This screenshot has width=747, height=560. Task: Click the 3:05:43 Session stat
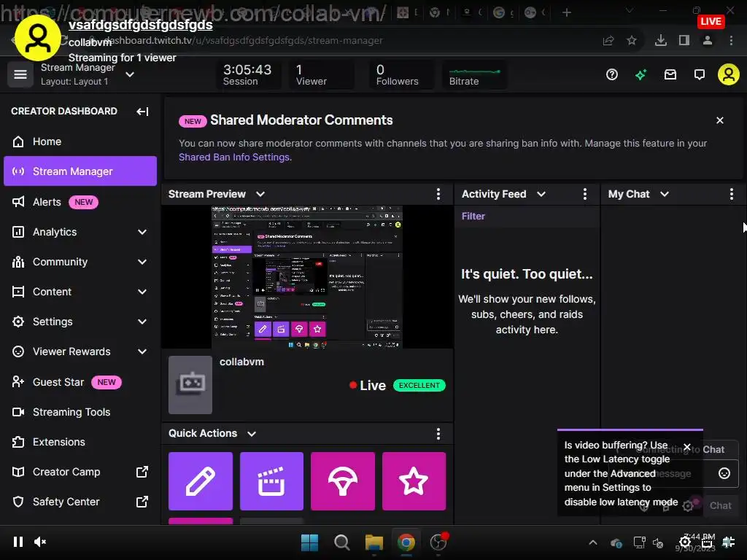click(x=247, y=75)
